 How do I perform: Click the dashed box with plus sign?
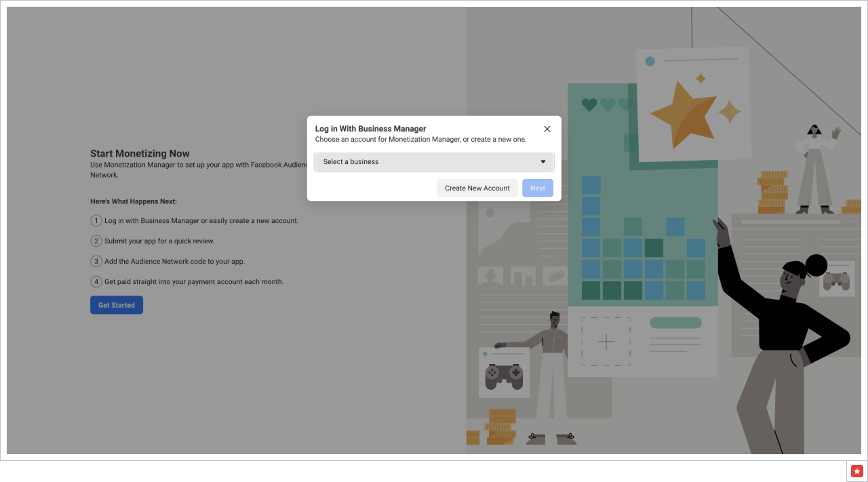pyautogui.click(x=606, y=342)
